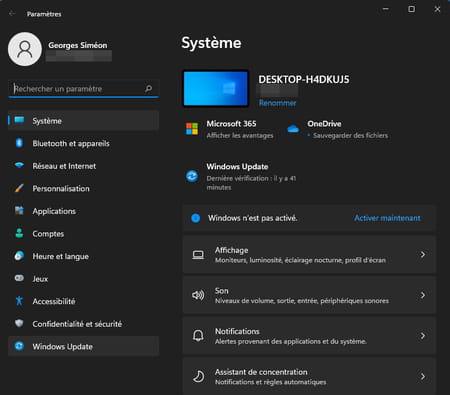Click Renommer link under PC name

click(278, 103)
